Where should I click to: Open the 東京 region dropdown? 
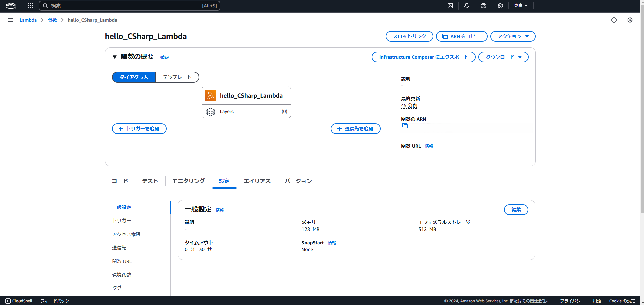(x=521, y=6)
